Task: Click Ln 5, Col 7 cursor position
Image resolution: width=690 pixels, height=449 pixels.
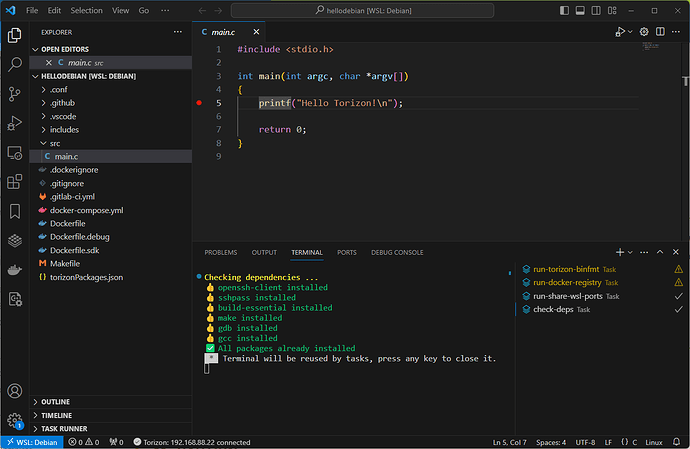Action: pos(510,442)
